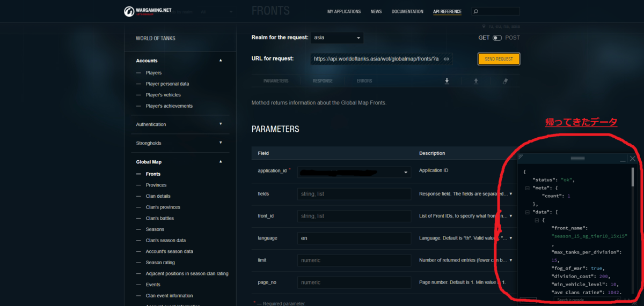
Task: Switch to the RESPONSE tab
Action: tap(323, 81)
